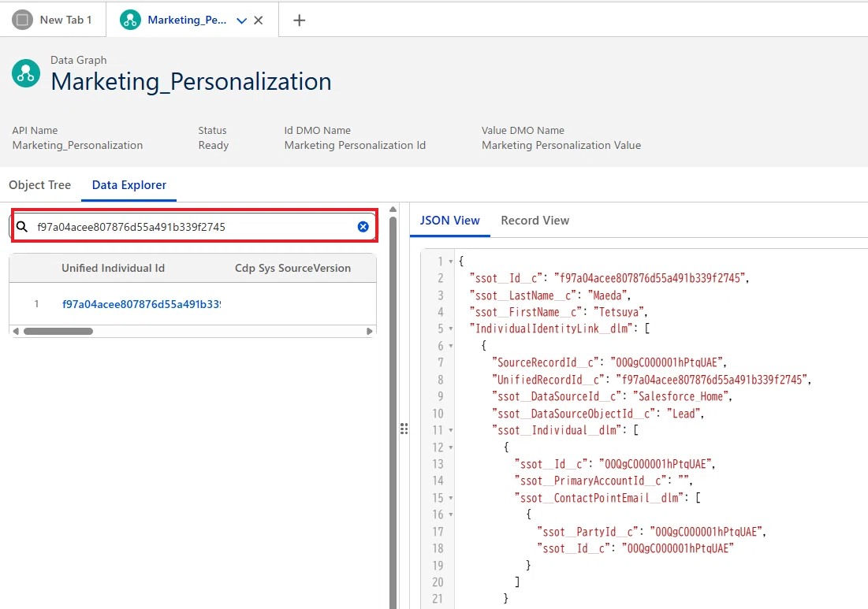Select the Data Explorer tab
868x609 pixels.
(x=129, y=184)
